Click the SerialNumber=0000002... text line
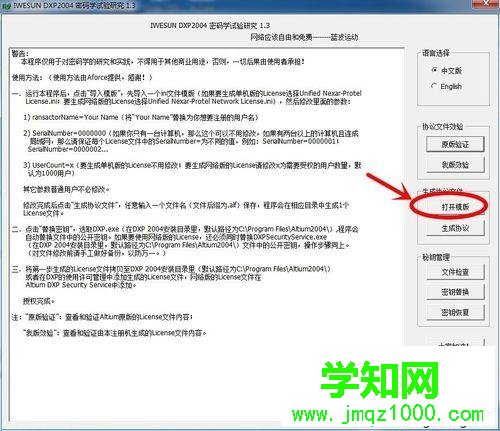This screenshot has height=431, width=500. 68,149
